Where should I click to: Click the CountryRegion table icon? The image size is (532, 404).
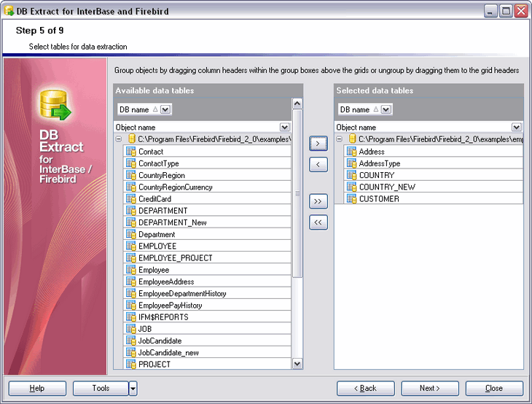(131, 175)
